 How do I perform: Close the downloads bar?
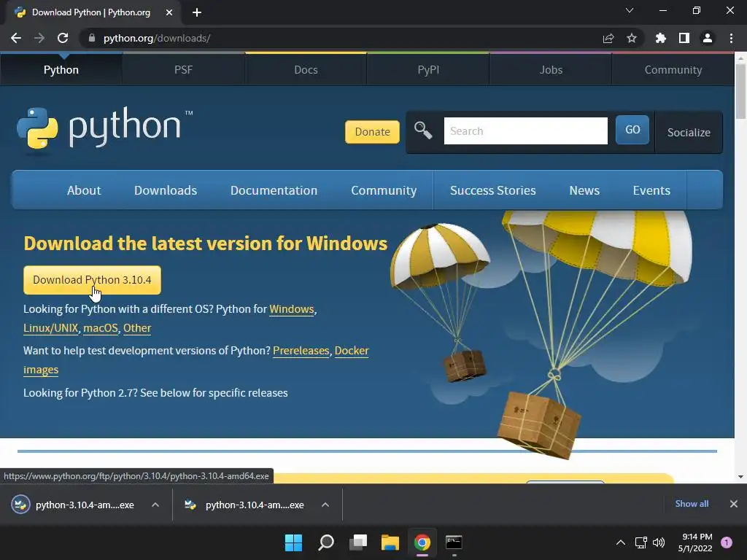(x=734, y=504)
